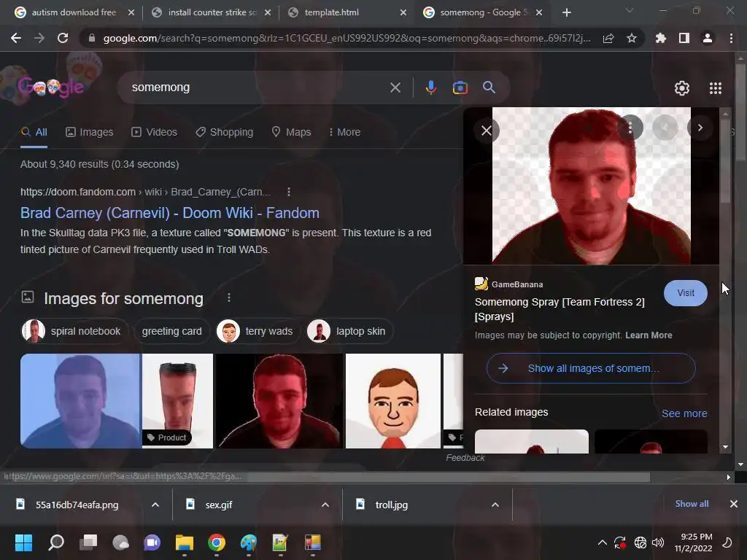Share this page via address bar icon
Screen dimensions: 747x560
click(608, 38)
